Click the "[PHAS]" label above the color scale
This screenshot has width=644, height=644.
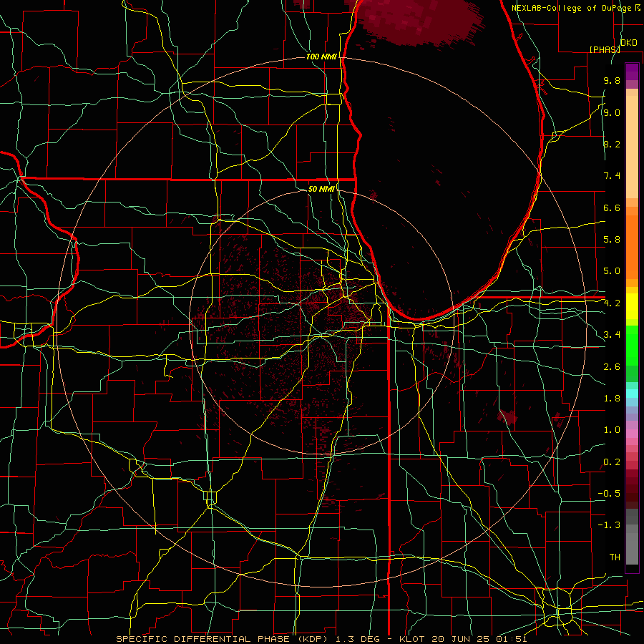click(x=605, y=49)
